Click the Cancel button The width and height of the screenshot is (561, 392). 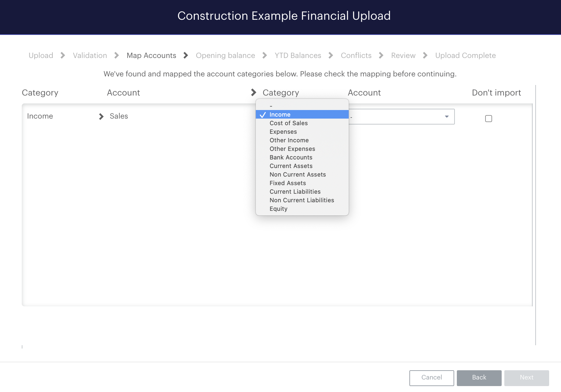tap(432, 378)
